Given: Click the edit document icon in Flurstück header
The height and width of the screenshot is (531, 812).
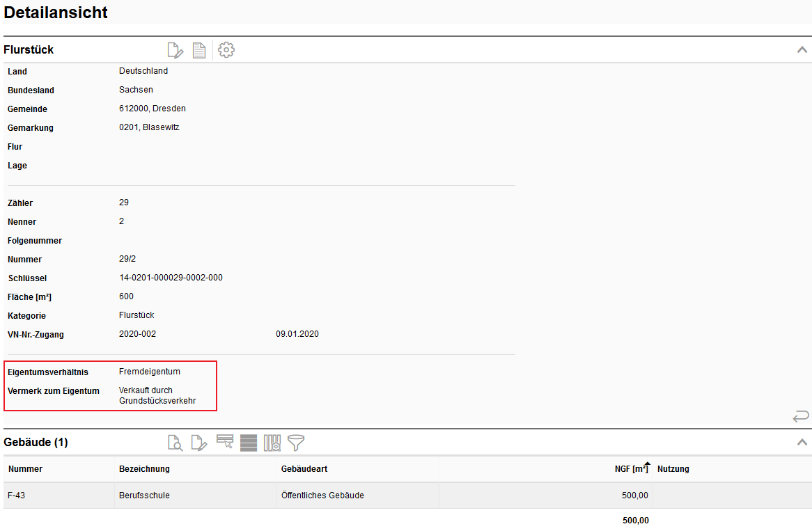Looking at the screenshot, I should coord(175,50).
